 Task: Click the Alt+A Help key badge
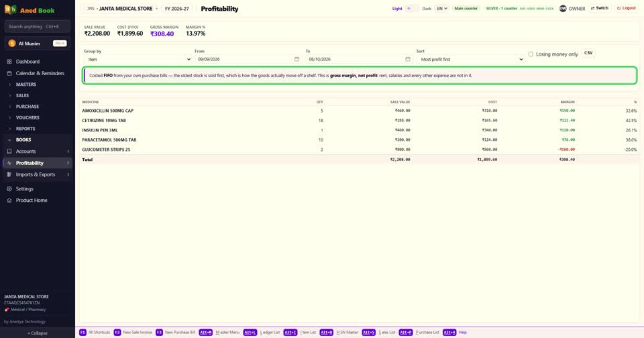click(449, 332)
